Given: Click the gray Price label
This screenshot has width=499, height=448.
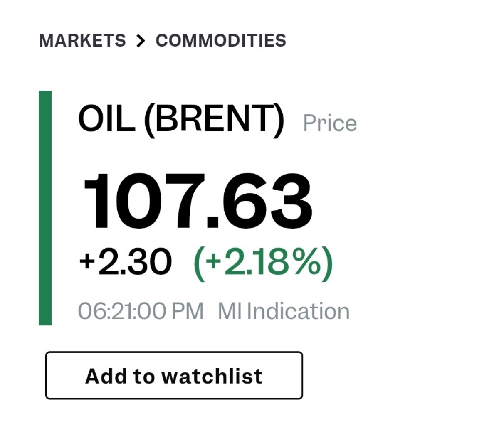Looking at the screenshot, I should coord(329,123).
